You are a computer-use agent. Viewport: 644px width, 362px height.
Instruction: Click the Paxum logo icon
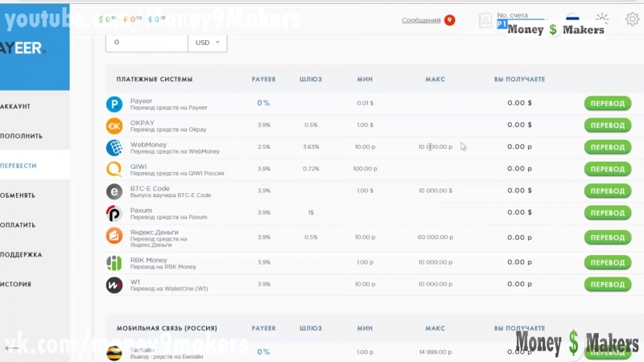coord(114,213)
